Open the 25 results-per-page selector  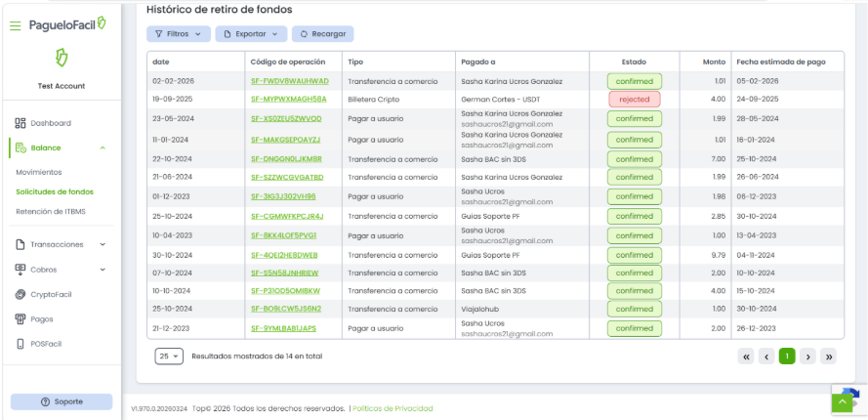[169, 357]
